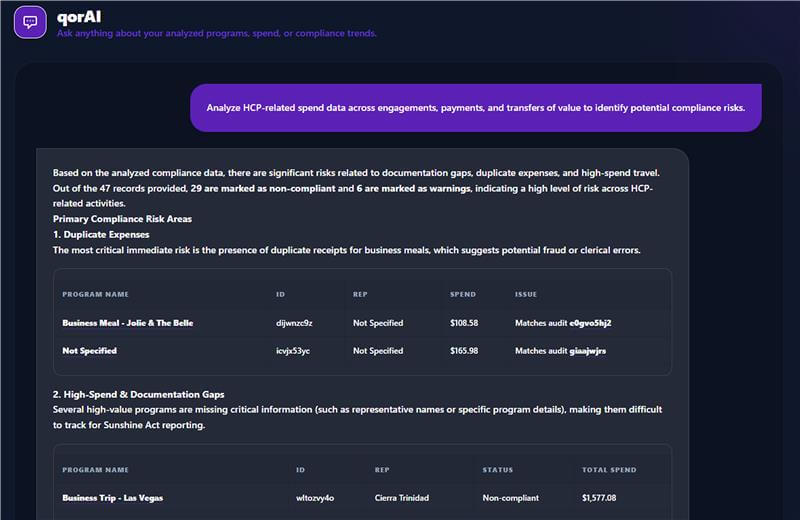
Task: Click the SPEND column header
Action: point(463,294)
